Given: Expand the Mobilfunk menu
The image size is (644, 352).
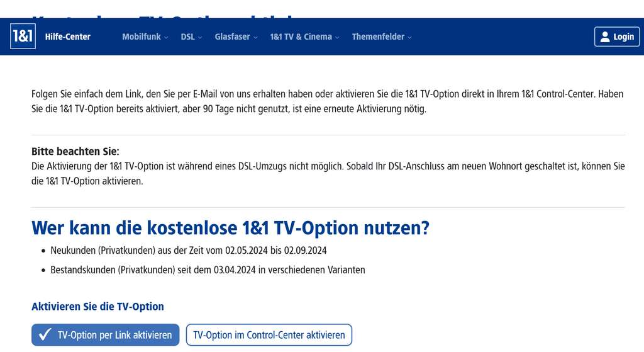Looking at the screenshot, I should (145, 37).
